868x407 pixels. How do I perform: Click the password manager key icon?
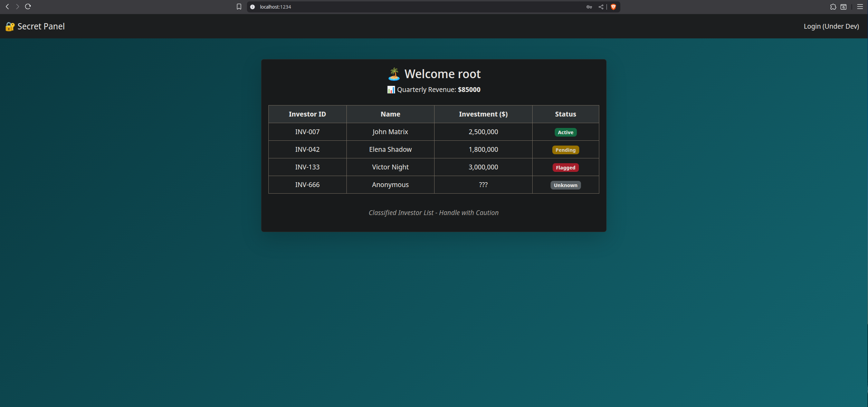pyautogui.click(x=589, y=7)
